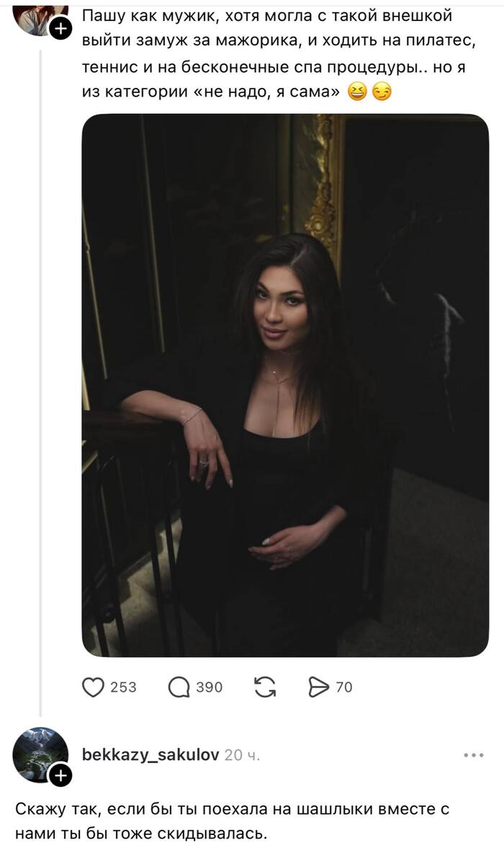This screenshot has width=504, height=853.
Task: Click the grinning emoji in the post
Action: [356, 92]
